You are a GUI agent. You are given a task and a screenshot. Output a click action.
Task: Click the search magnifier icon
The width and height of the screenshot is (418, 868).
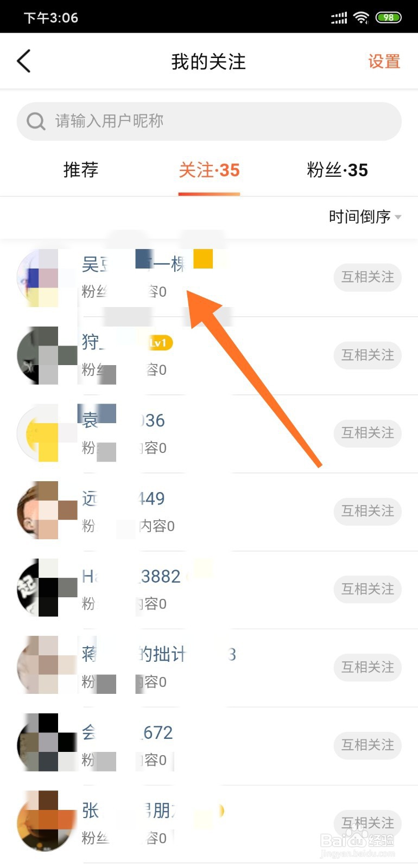36,121
